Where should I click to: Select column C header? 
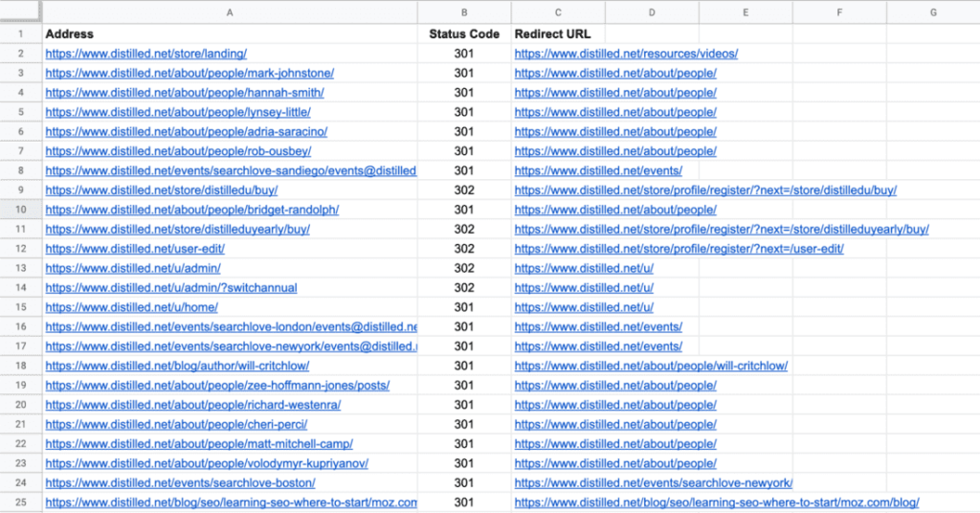coord(558,11)
